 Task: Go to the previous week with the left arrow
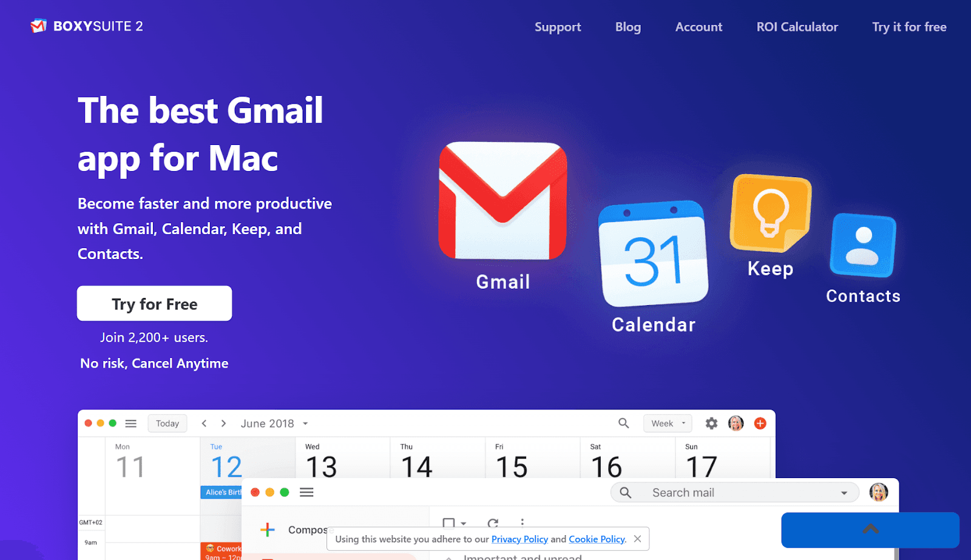[x=205, y=423]
